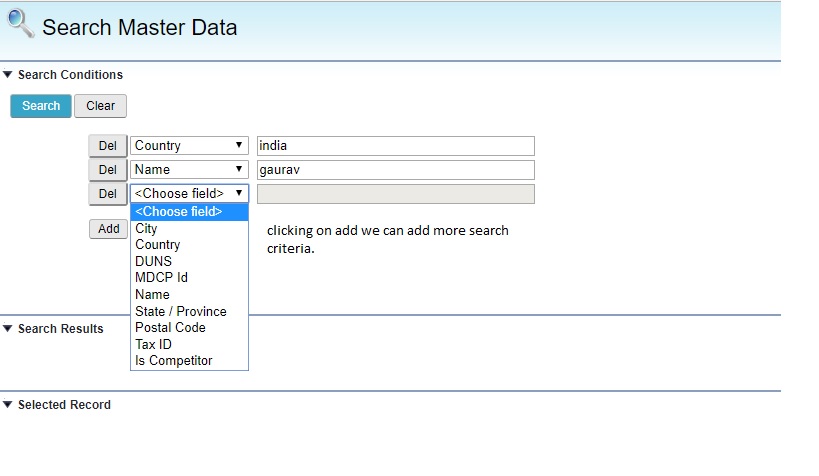819x476 pixels.
Task: Delete the Name search condition row
Action: click(x=107, y=170)
